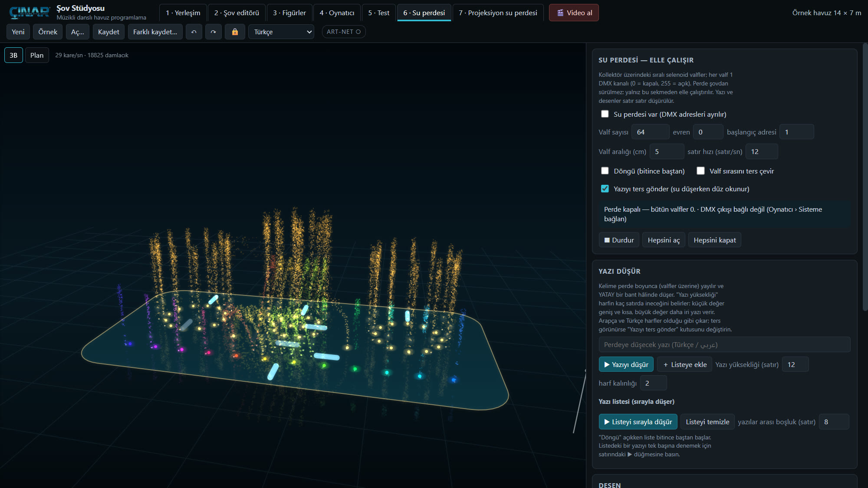This screenshot has height=488, width=868.
Task: Click the Video al button
Action: (574, 13)
